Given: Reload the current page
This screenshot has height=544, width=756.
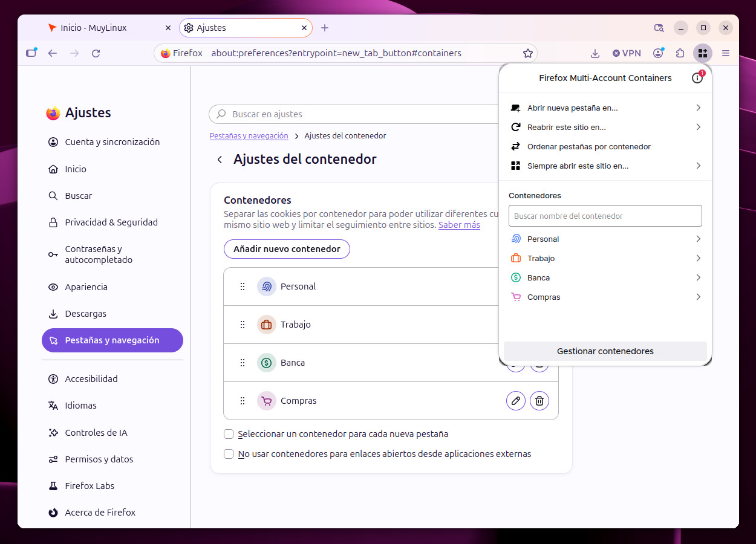Looking at the screenshot, I should click(x=96, y=53).
